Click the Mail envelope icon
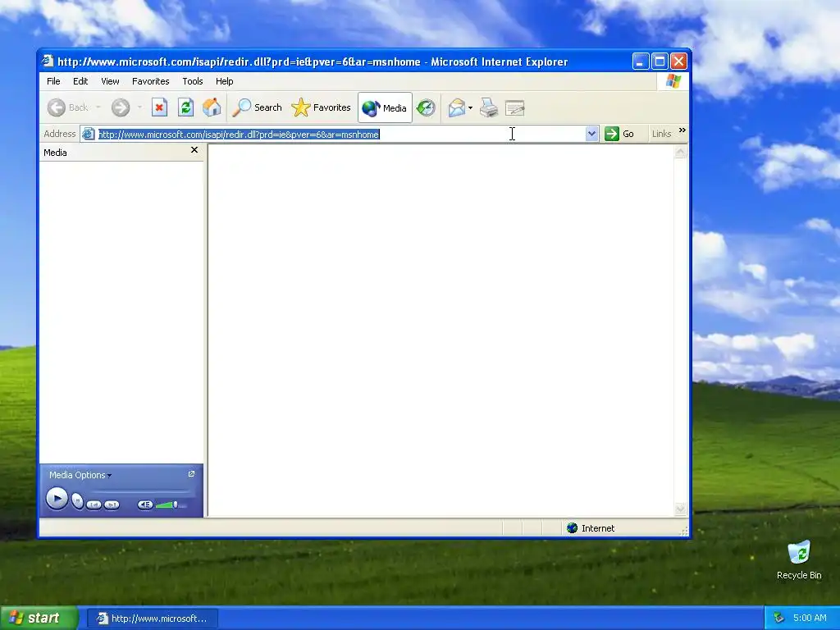840x630 pixels. tap(456, 107)
